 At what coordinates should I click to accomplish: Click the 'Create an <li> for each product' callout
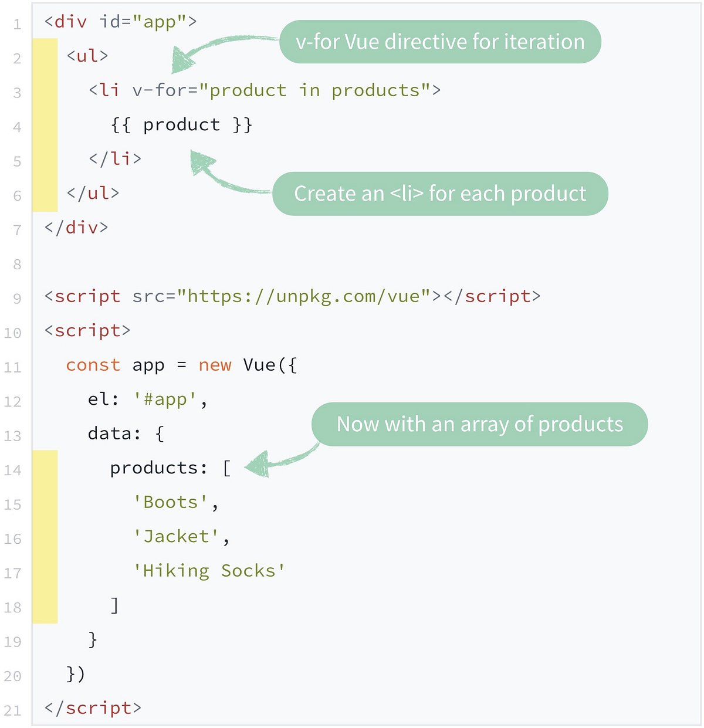(440, 194)
